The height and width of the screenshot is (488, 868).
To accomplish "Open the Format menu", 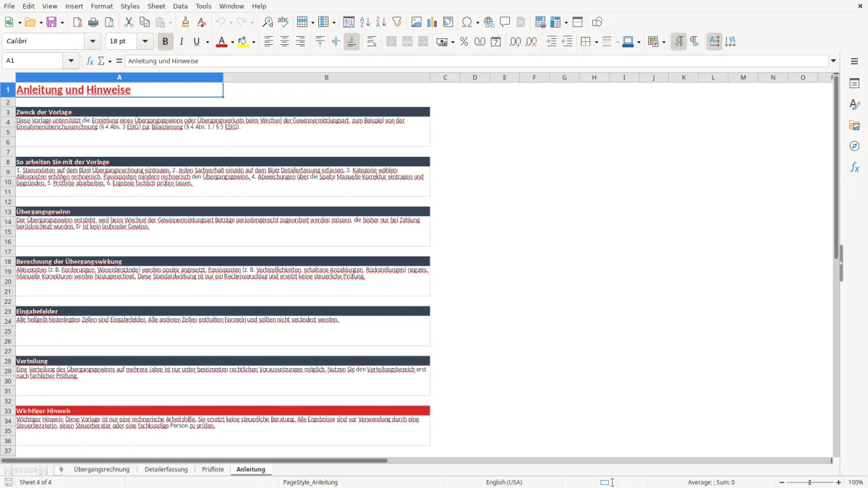I will [x=101, y=6].
